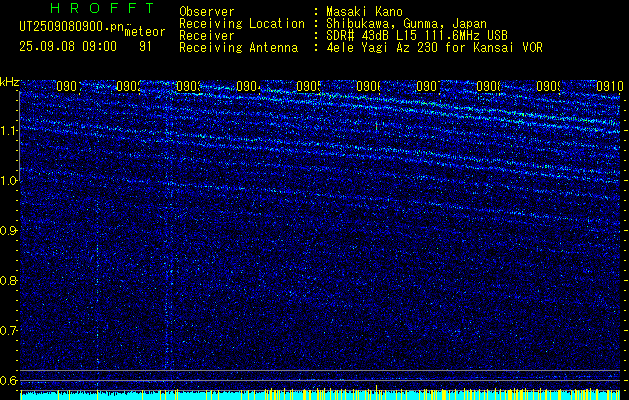629x400 pixels.
Task: Click the 0909 time marker
Action: 550,86
